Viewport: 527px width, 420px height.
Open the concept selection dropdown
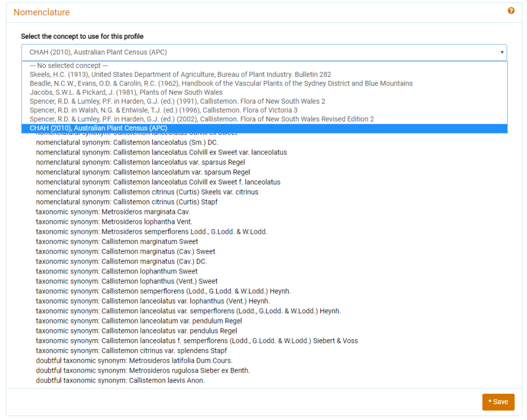[x=263, y=52]
